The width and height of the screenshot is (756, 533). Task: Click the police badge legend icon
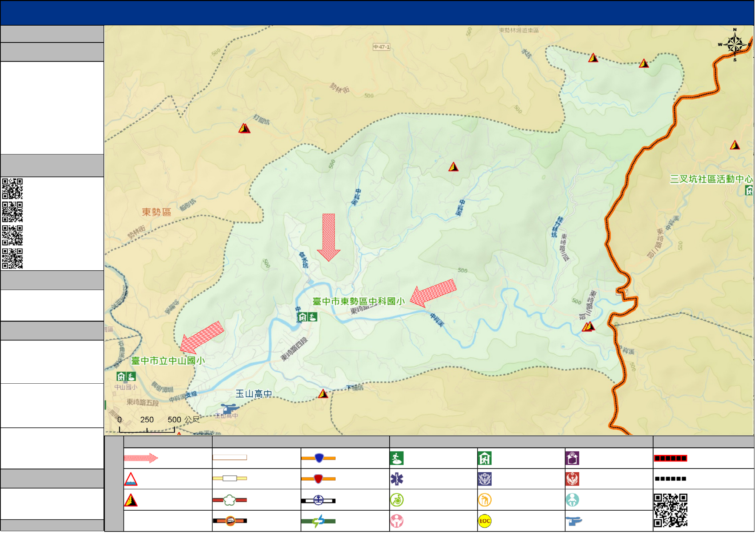485,479
